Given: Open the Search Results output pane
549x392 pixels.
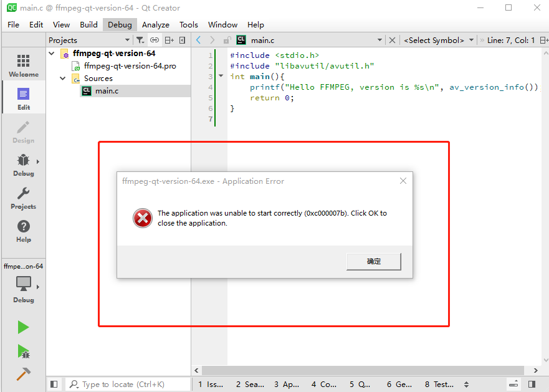Looking at the screenshot, I should tap(250, 385).
